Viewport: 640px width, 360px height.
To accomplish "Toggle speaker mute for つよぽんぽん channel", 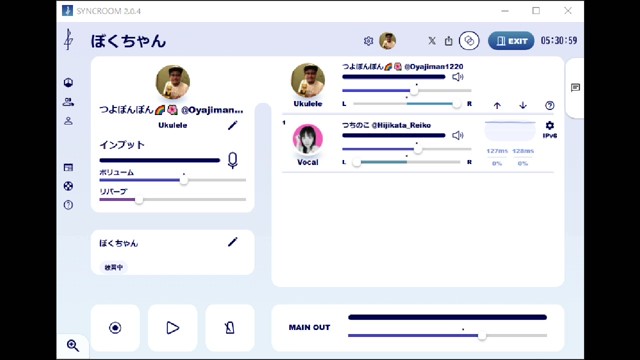I will [x=458, y=77].
